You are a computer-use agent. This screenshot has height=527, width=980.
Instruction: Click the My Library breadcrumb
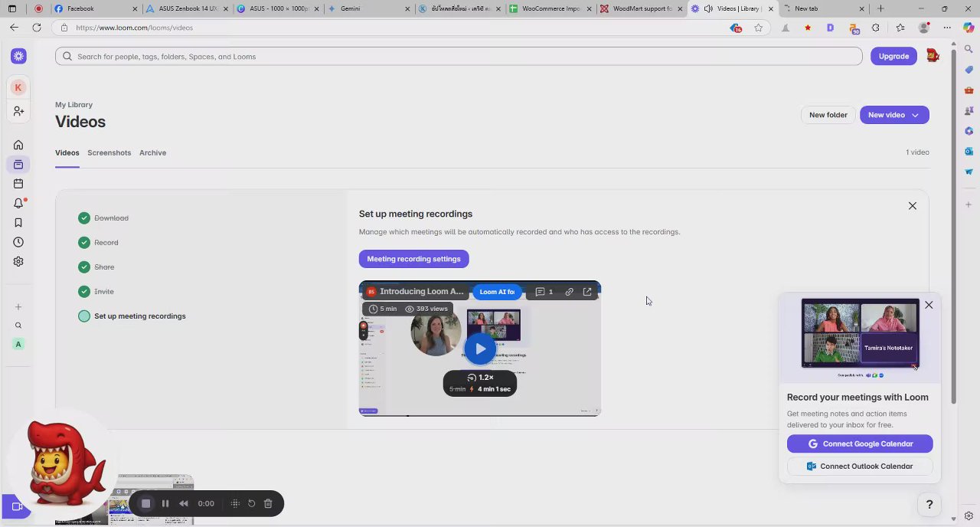pyautogui.click(x=73, y=105)
